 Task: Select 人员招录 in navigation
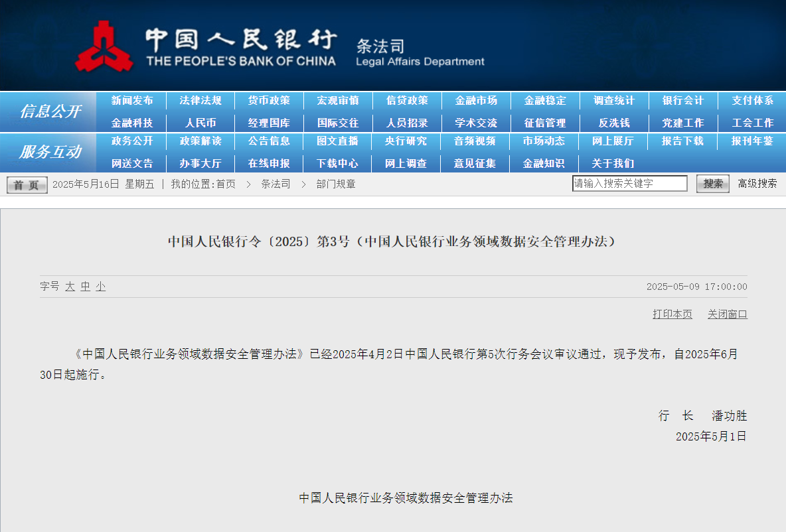pos(407,123)
